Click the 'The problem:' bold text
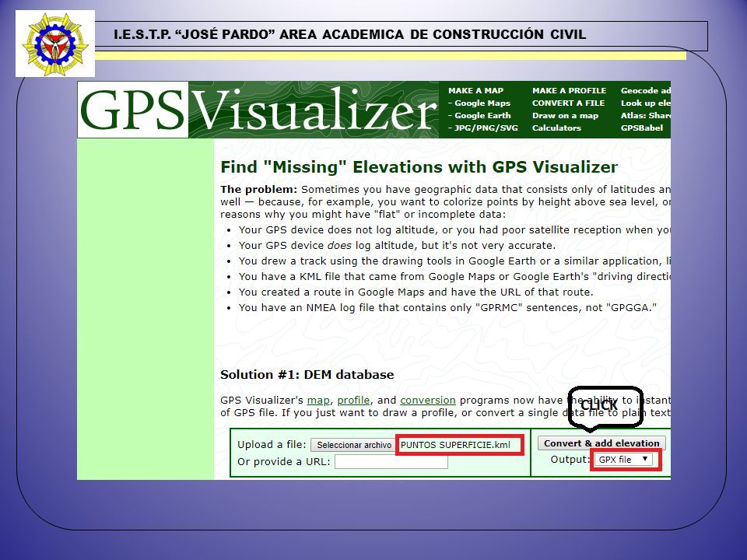 (x=258, y=190)
